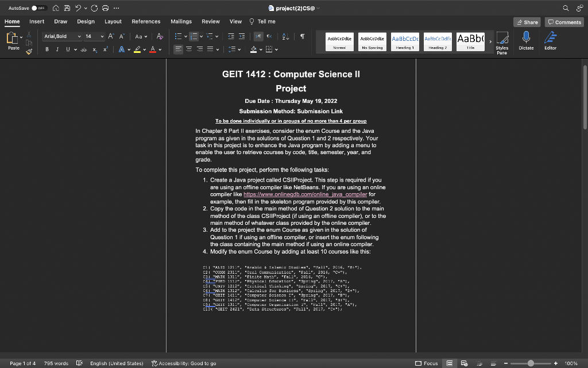Apply the red font color
This screenshot has height=368, width=588.
(153, 49)
